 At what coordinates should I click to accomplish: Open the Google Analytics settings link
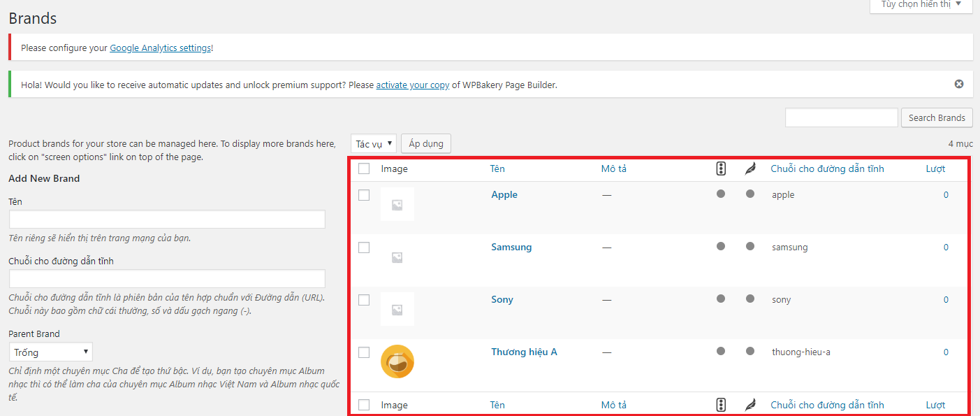point(160,48)
